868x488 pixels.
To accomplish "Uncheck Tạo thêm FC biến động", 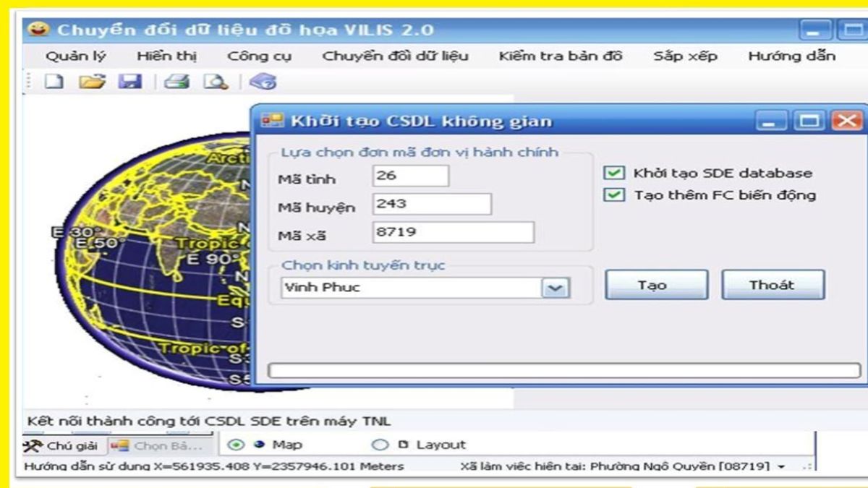I will point(614,194).
